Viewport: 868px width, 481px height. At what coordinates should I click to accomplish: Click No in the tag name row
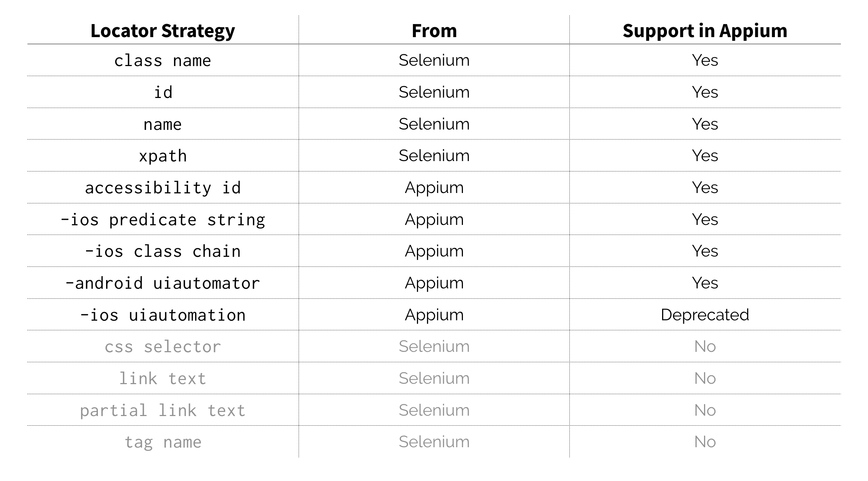point(705,442)
